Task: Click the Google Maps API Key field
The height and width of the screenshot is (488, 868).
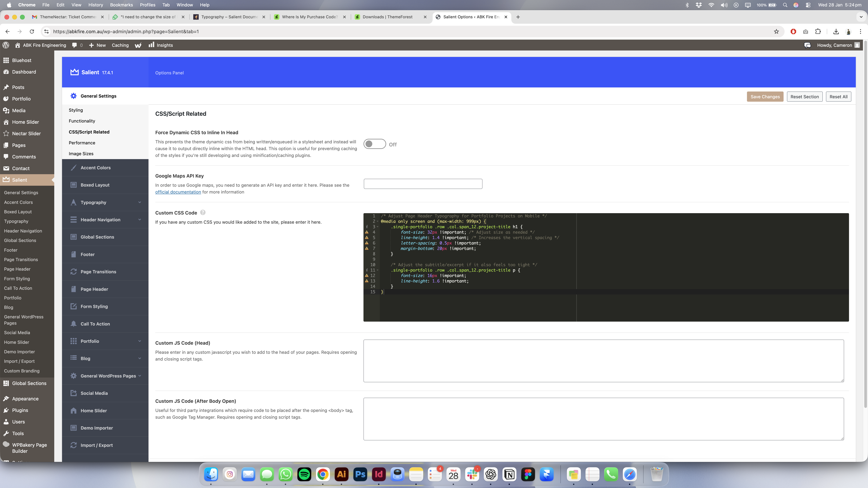Action: (423, 184)
